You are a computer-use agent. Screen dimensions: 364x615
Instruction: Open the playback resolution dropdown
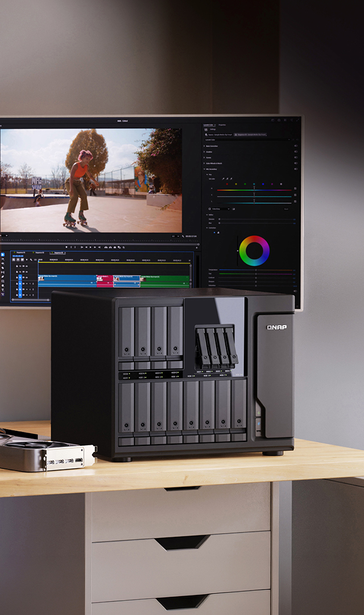(176, 236)
